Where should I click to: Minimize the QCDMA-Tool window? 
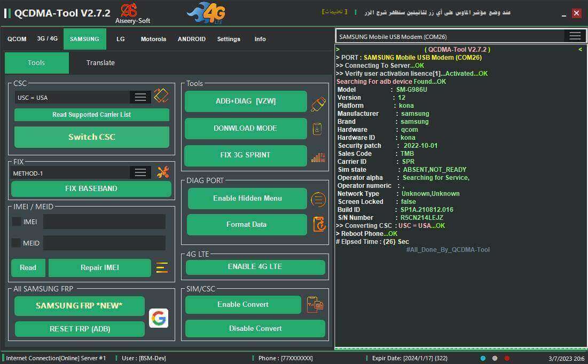pos(563,14)
